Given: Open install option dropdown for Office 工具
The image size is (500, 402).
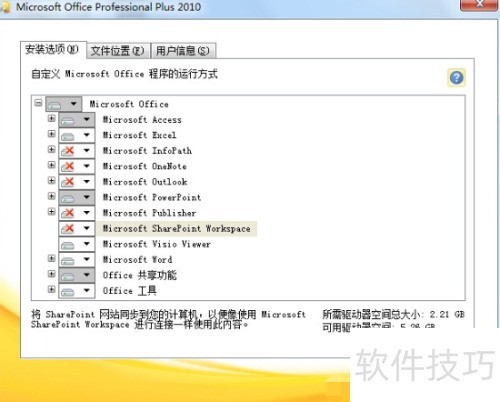Looking at the screenshot, I should point(77,291).
